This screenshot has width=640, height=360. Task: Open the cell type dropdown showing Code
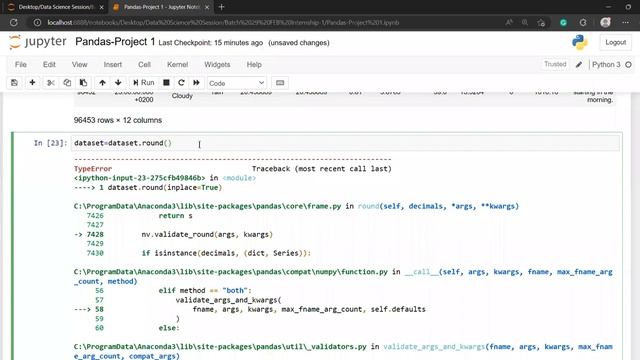[x=237, y=83]
